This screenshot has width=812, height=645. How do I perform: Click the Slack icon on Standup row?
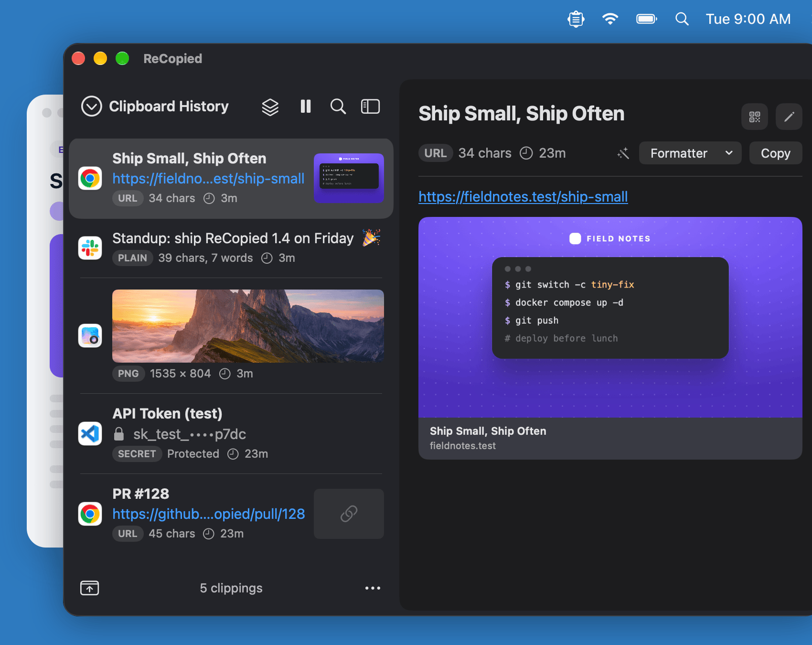point(90,248)
